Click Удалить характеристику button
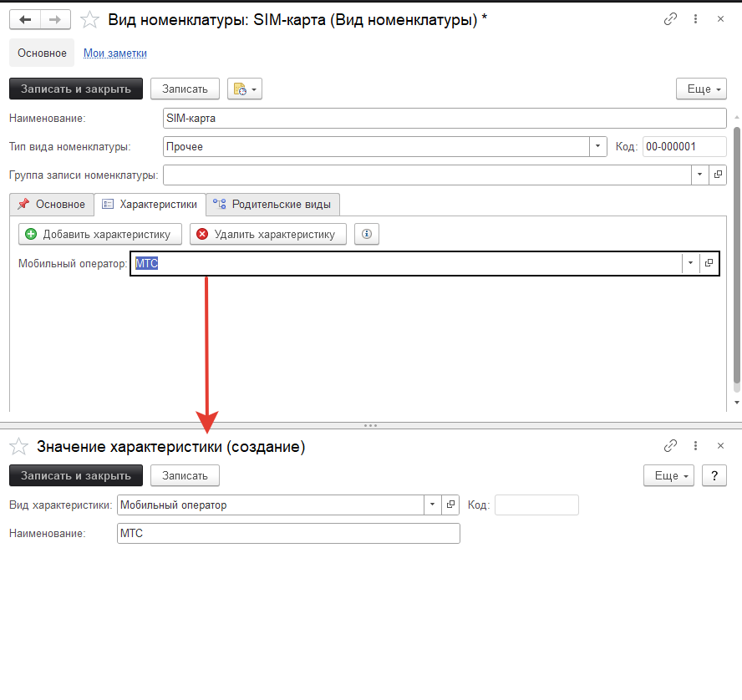 267,234
